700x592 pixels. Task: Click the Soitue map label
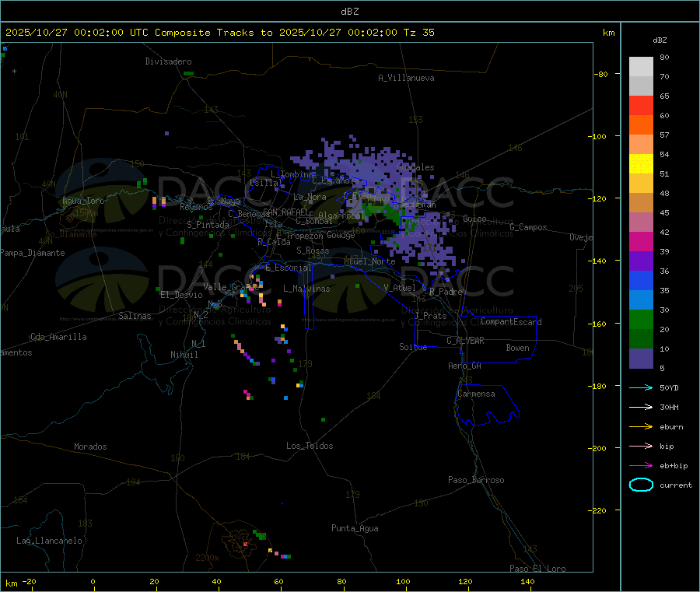coord(413,347)
